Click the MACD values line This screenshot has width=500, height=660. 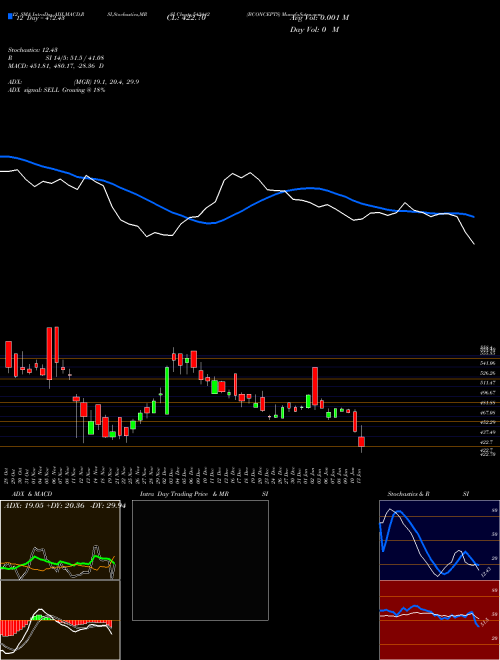pyautogui.click(x=56, y=66)
